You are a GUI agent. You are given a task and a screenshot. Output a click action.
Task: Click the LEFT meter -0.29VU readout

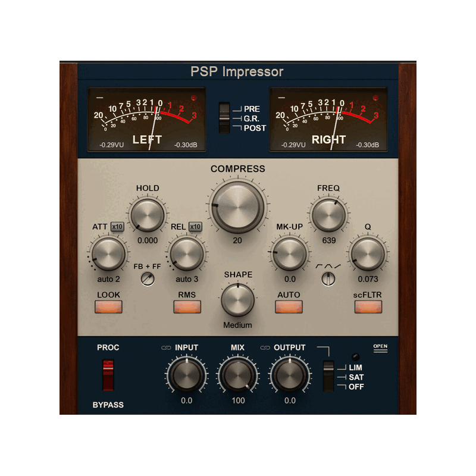[111, 145]
